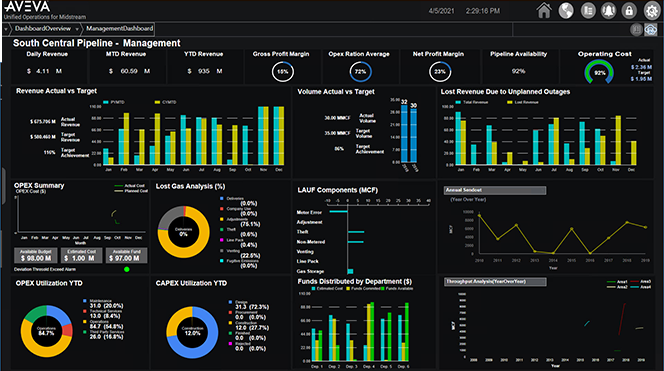The height and width of the screenshot is (371, 664).
Task: Click the Construction 12.0 (27.7%) legend entry
Action: tap(249, 326)
